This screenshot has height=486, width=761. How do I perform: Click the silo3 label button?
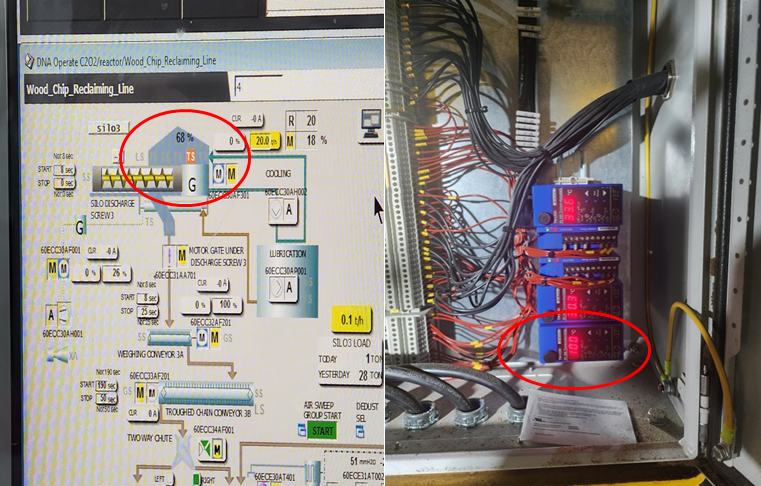(108, 128)
